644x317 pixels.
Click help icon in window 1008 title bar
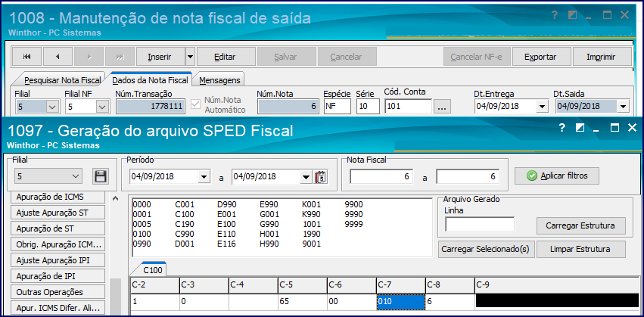pyautogui.click(x=555, y=16)
